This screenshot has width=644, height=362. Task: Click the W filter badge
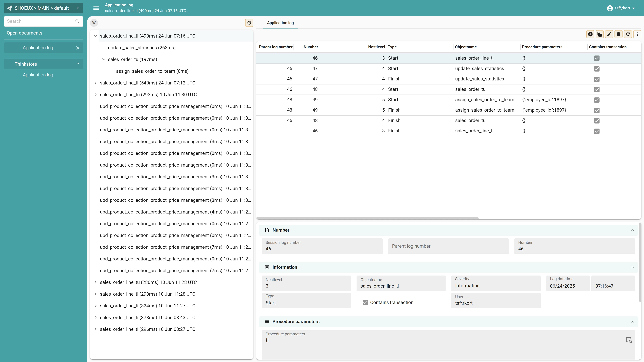pos(94,23)
